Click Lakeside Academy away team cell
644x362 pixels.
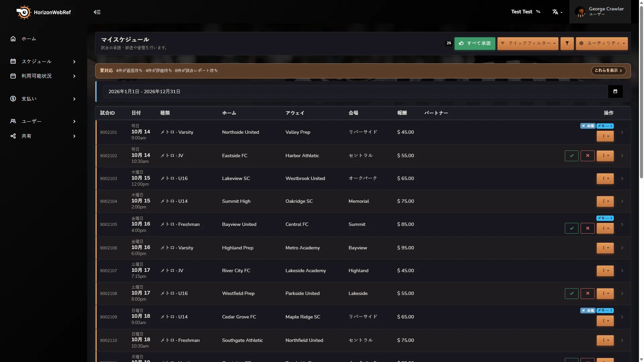tap(306, 271)
